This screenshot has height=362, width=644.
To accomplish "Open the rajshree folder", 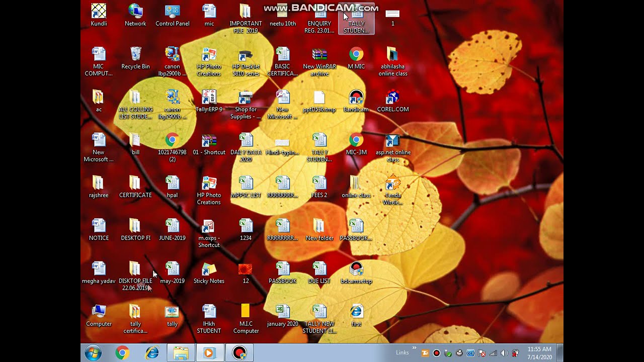I will click(99, 187).
